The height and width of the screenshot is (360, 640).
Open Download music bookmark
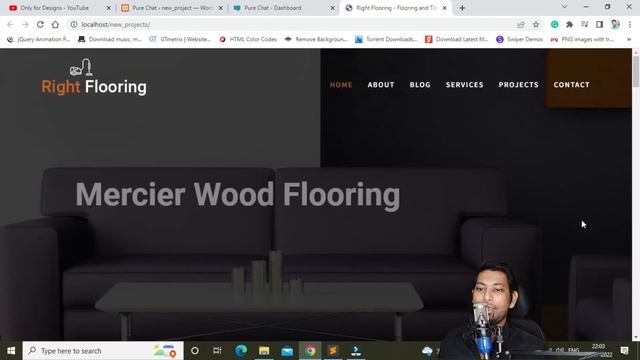click(110, 39)
